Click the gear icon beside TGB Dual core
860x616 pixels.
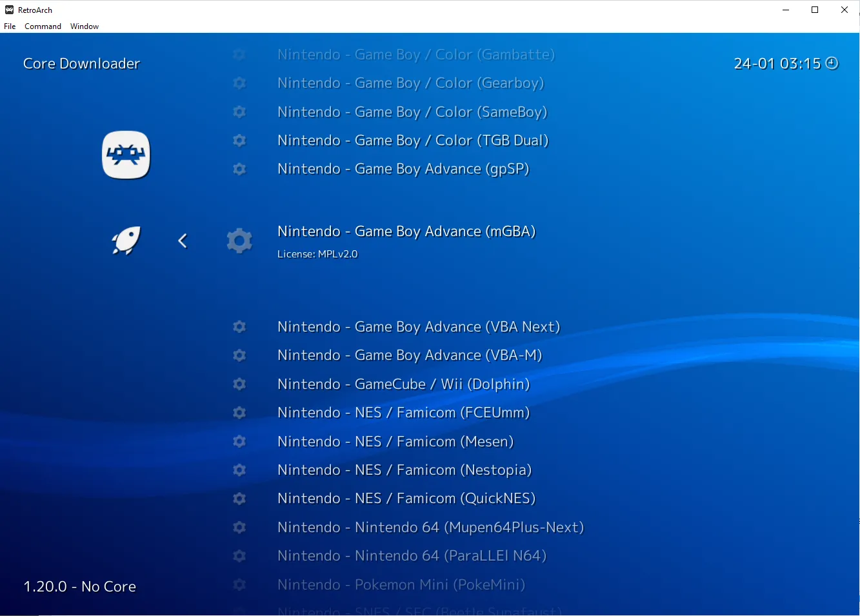point(239,140)
